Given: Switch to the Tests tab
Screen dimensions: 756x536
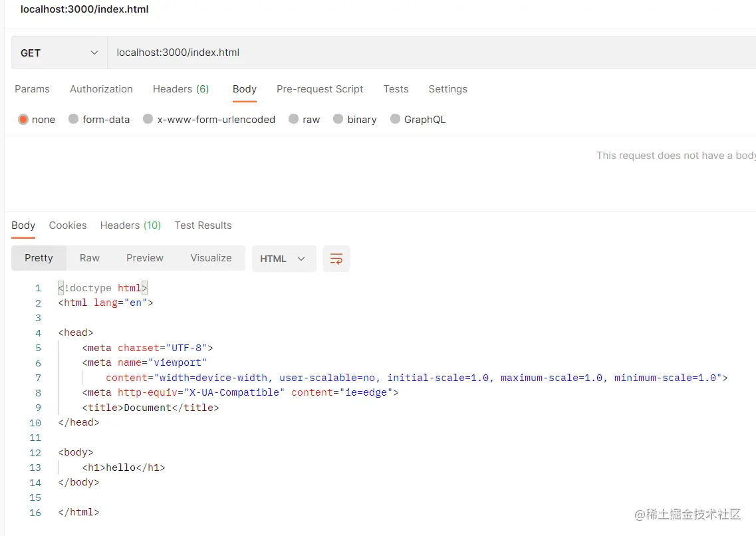Looking at the screenshot, I should [x=396, y=89].
